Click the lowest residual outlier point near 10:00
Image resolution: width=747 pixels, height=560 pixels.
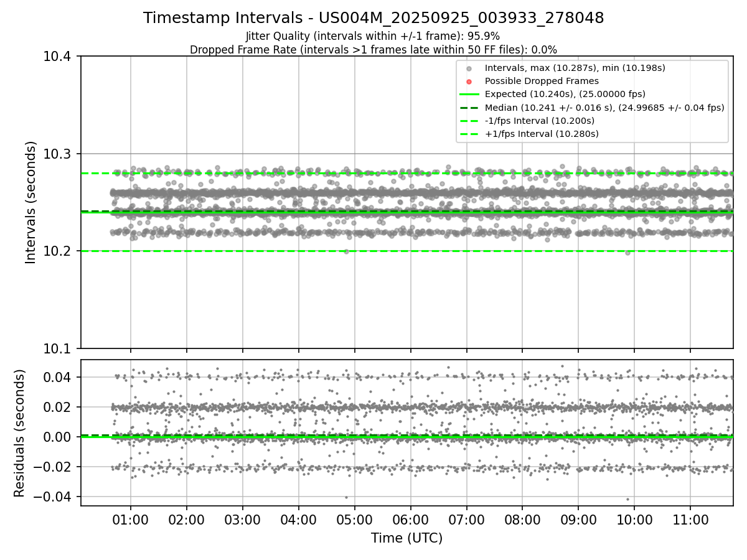tap(627, 499)
